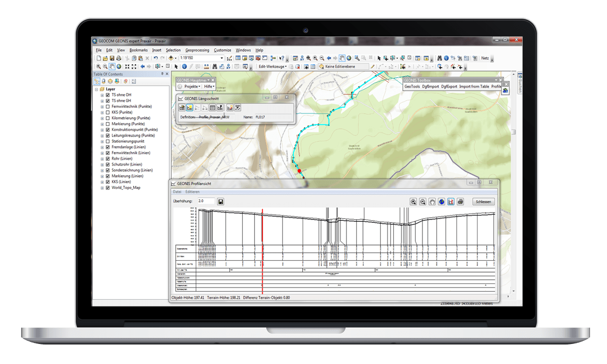Toggle Rohr (Linien) layer checkbox
The width and height of the screenshot is (607, 364).
pyautogui.click(x=107, y=159)
